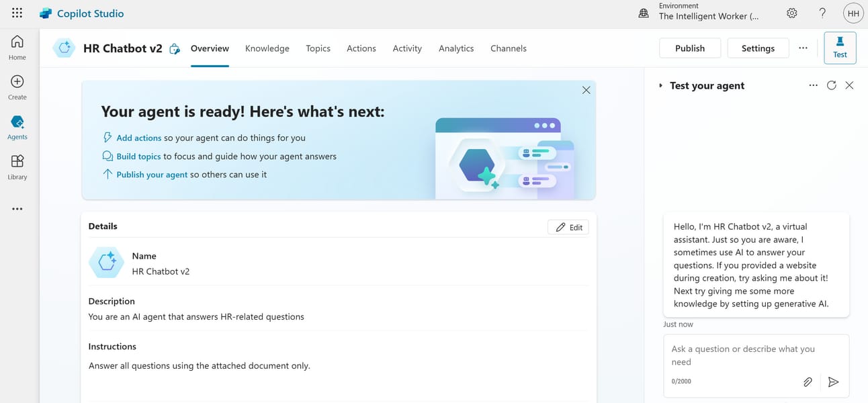Screen dimensions: 868x403
Task: Click The Intelligent Worker environment name
Action: [709, 16]
